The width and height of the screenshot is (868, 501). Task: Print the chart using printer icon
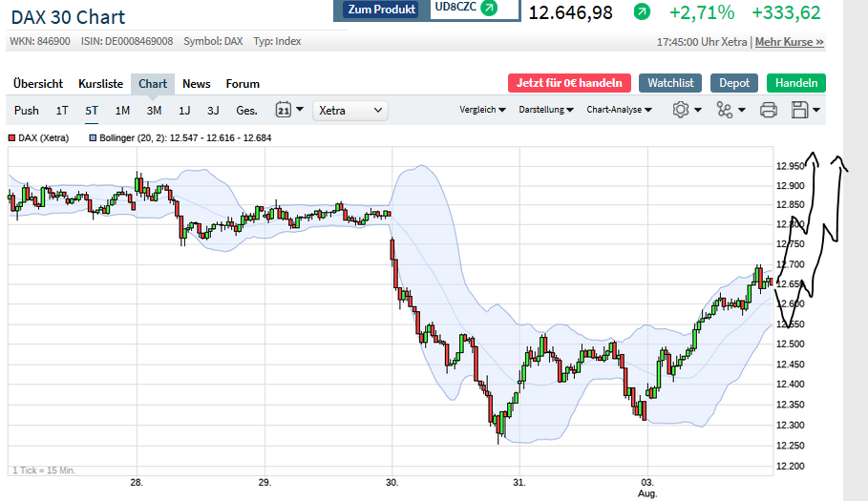coord(769,110)
